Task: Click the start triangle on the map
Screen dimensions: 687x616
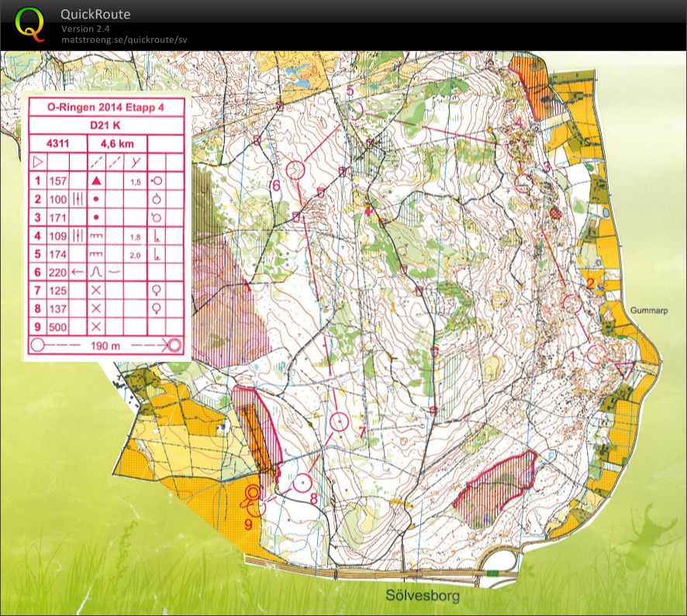Action: tap(625, 369)
